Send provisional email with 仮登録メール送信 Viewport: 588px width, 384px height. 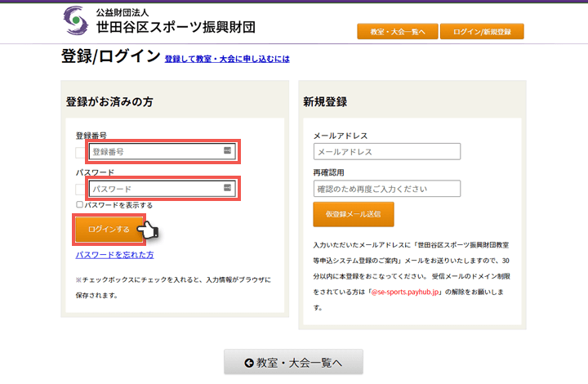pyautogui.click(x=354, y=214)
